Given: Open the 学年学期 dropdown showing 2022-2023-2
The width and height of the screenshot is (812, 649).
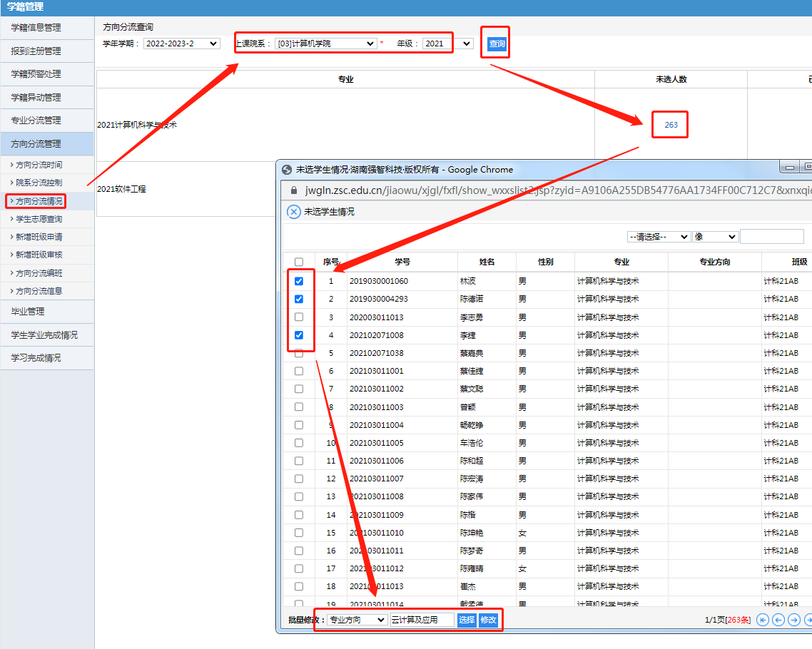Looking at the screenshot, I should (x=182, y=44).
